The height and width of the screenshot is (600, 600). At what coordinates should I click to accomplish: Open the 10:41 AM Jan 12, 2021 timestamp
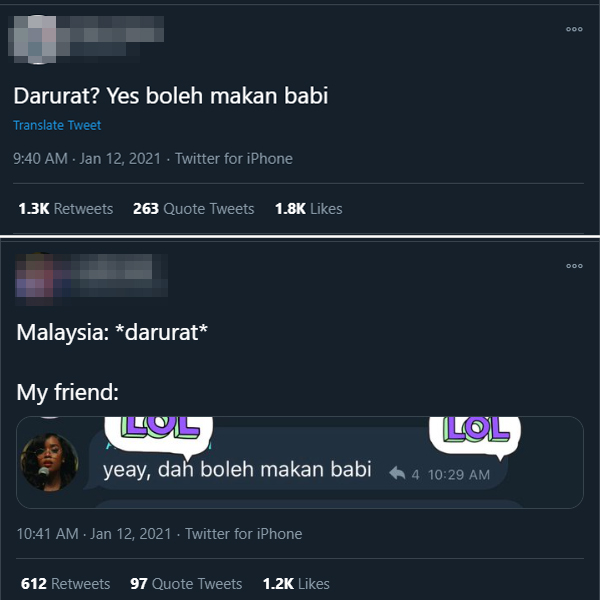(94, 534)
